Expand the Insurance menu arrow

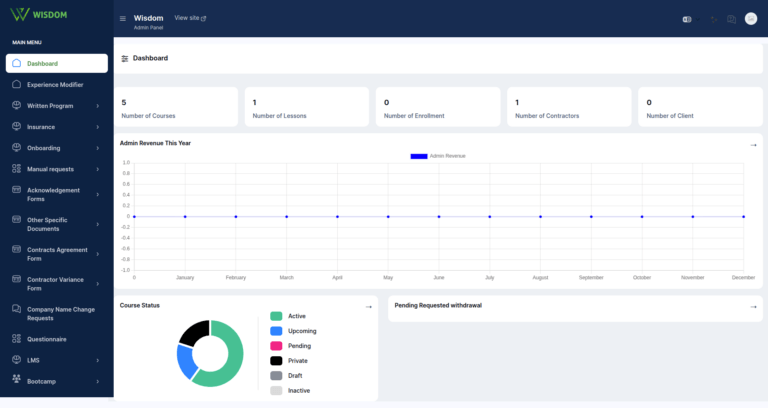(x=97, y=127)
